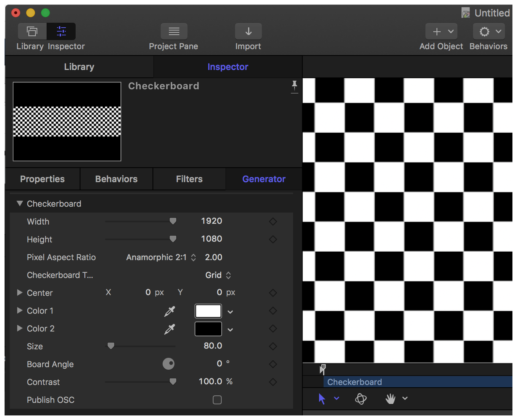This screenshot has width=517, height=420.
Task: Click the pin icon beside Checkerboard title
Action: (x=294, y=86)
